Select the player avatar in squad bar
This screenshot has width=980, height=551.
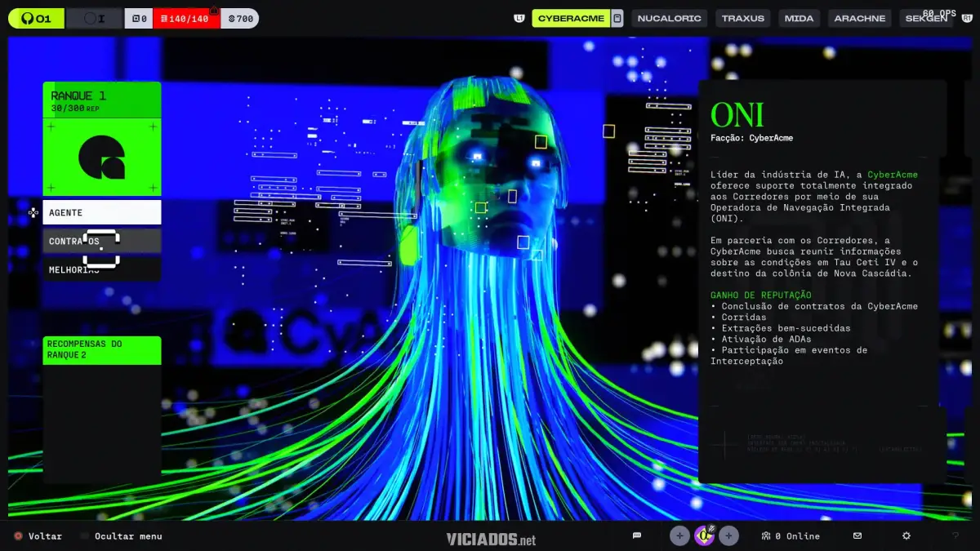coord(704,535)
